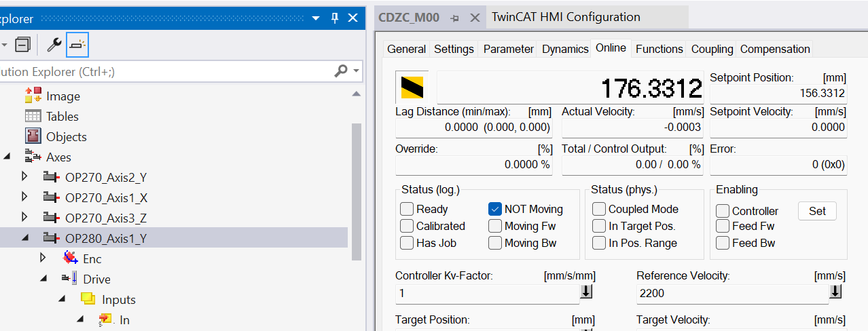Toggle the Has Job checkbox
The height and width of the screenshot is (331, 868).
tap(407, 243)
